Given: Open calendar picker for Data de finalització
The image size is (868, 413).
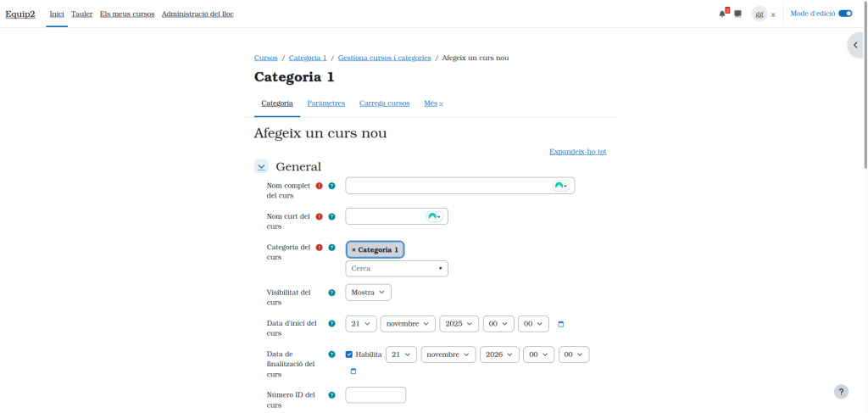Looking at the screenshot, I should (x=353, y=371).
